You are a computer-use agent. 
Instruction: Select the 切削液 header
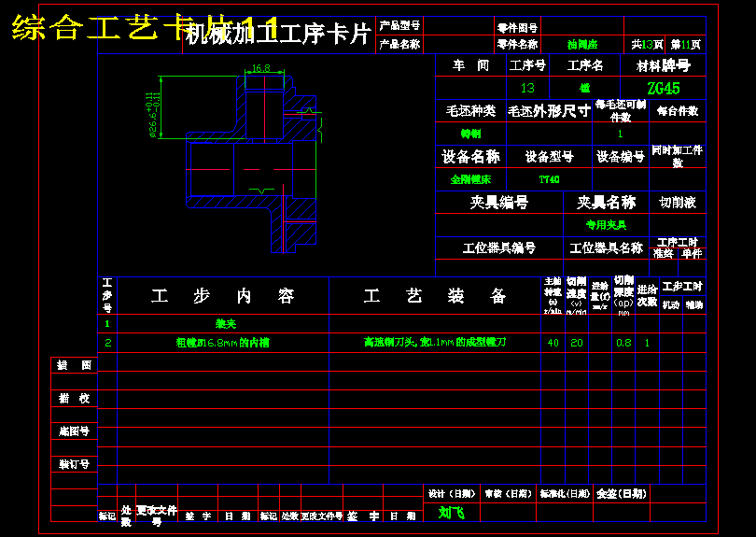tap(678, 203)
